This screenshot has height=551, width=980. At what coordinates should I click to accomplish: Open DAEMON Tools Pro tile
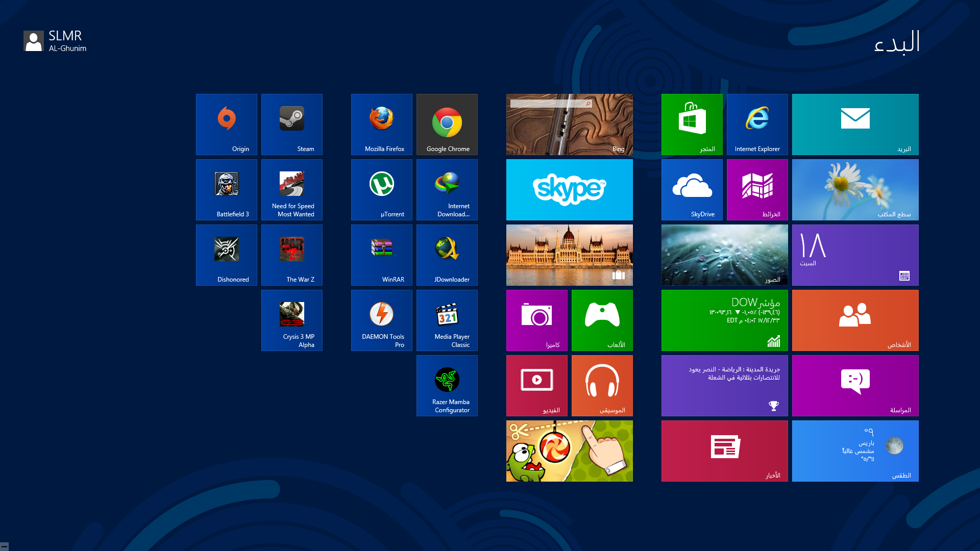382,320
